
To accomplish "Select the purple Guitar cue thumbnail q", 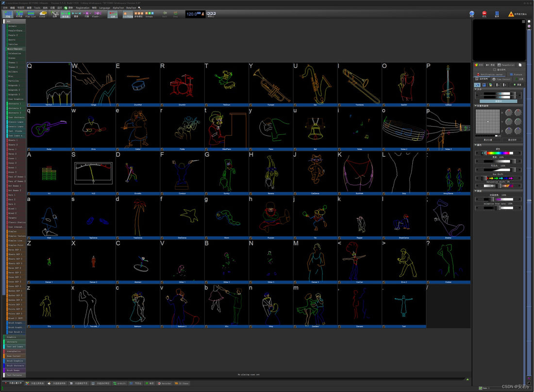I will click(x=49, y=128).
